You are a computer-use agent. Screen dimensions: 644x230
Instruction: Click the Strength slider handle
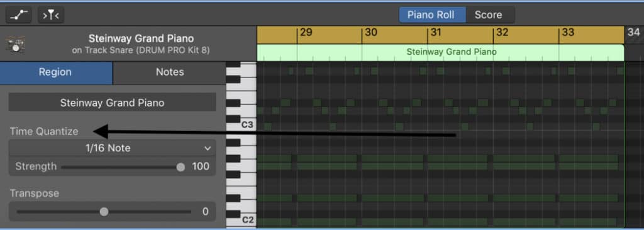click(180, 167)
